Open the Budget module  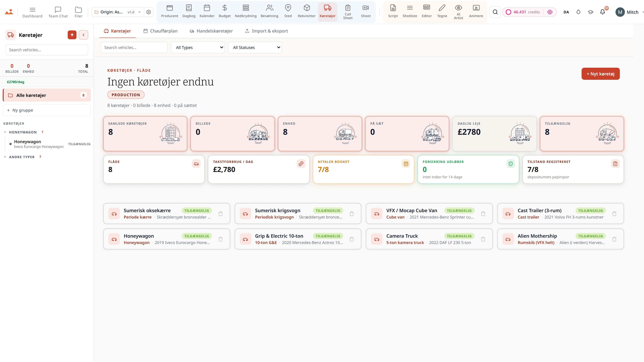[225, 12]
